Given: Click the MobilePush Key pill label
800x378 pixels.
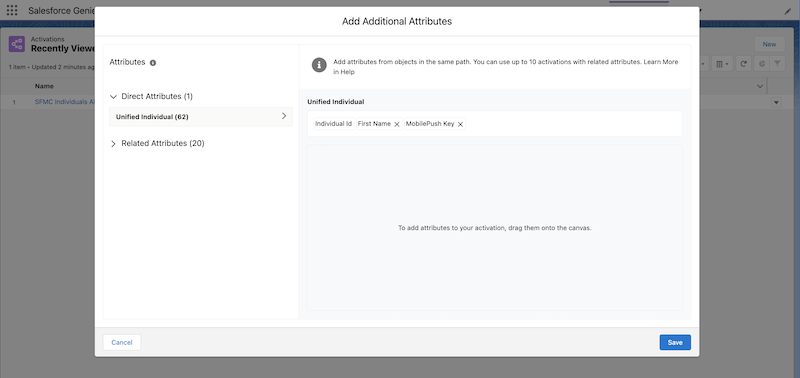Looking at the screenshot, I should (x=430, y=124).
